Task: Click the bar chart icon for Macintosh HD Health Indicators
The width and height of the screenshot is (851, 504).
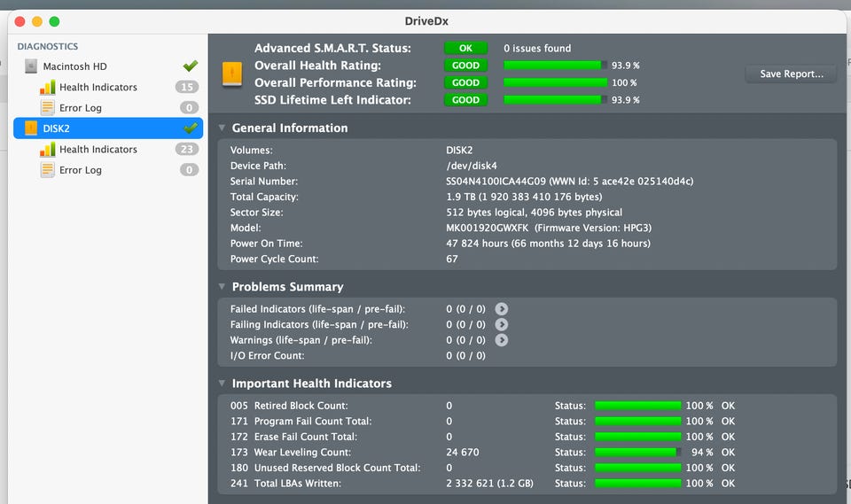Action: [48, 87]
